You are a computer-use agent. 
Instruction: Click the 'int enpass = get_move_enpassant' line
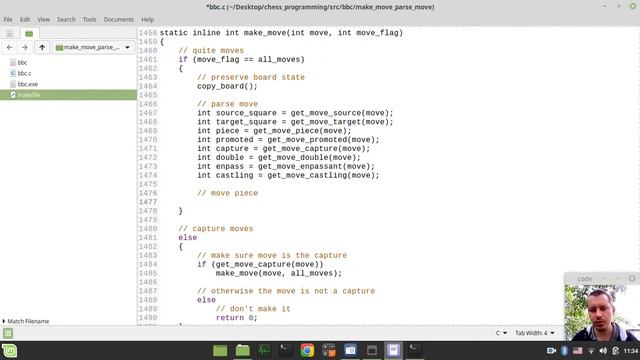286,167
